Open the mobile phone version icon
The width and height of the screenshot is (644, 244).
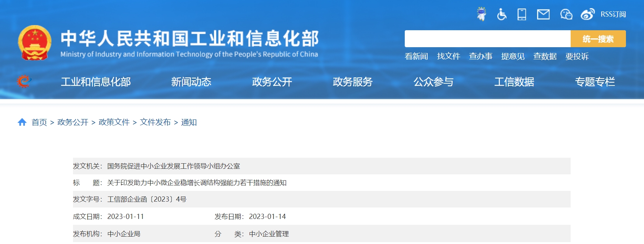[x=522, y=14]
